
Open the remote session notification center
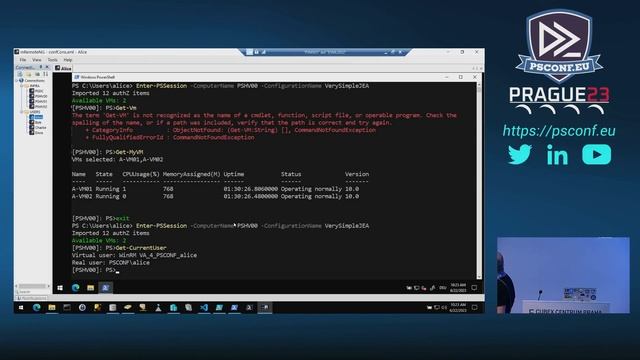(474, 288)
